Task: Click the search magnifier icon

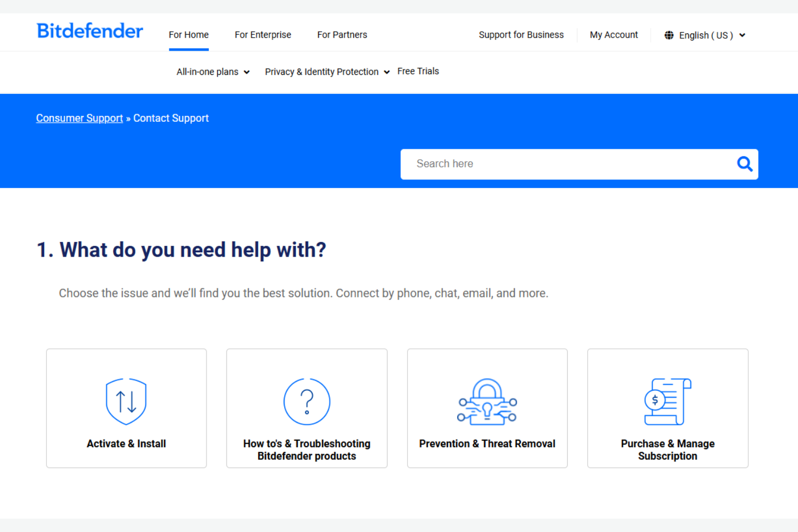Action: (745, 164)
